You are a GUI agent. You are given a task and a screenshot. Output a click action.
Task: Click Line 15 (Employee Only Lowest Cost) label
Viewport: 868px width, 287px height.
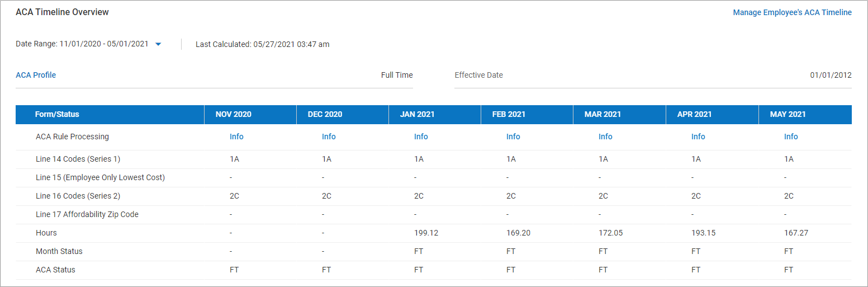click(x=100, y=177)
